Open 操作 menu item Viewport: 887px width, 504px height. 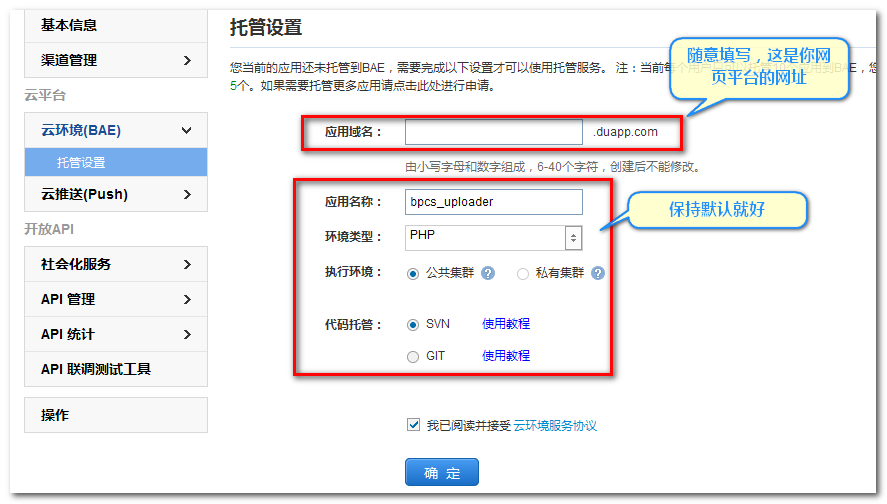(x=116, y=415)
